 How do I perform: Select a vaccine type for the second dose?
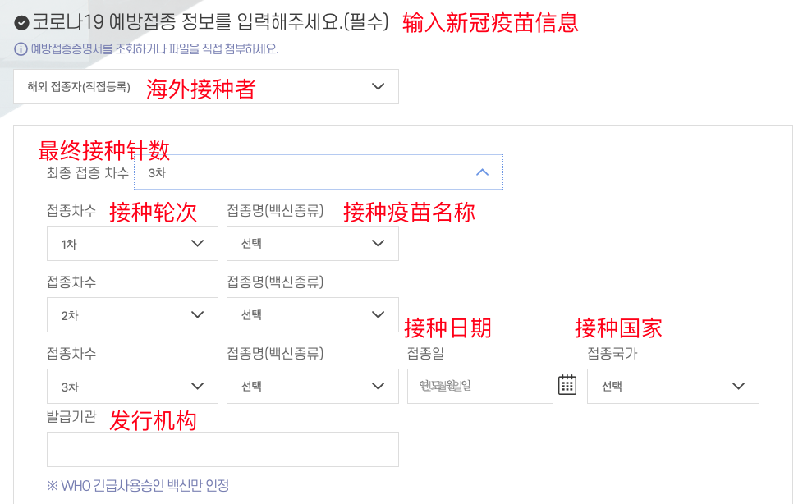coord(313,314)
